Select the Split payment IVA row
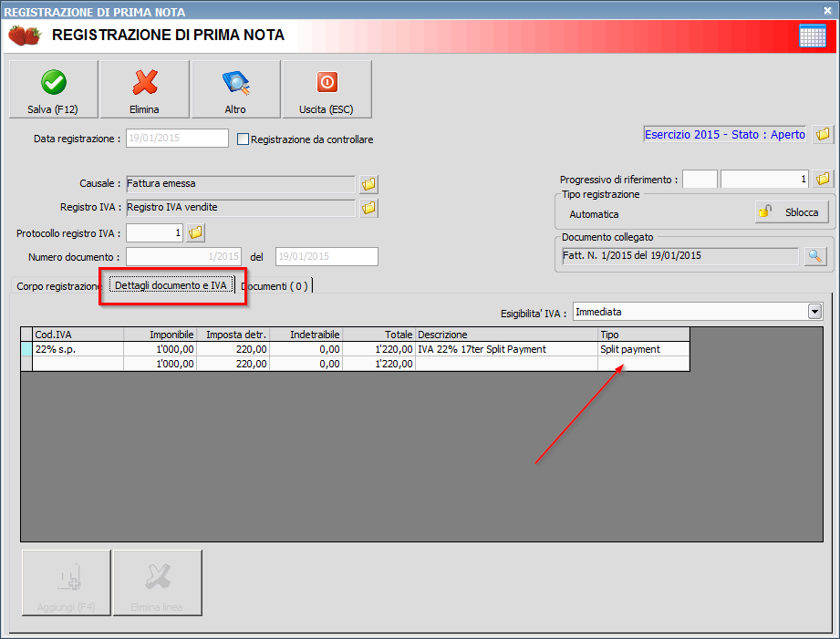Screen dimensions: 840x639 pyautogui.click(x=274, y=348)
